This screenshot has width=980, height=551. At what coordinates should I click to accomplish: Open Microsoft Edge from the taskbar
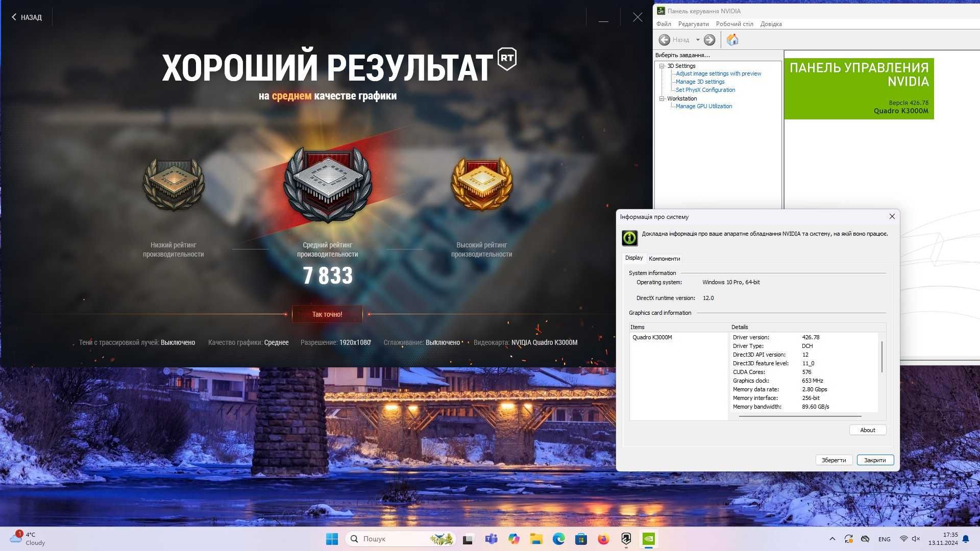pos(558,539)
